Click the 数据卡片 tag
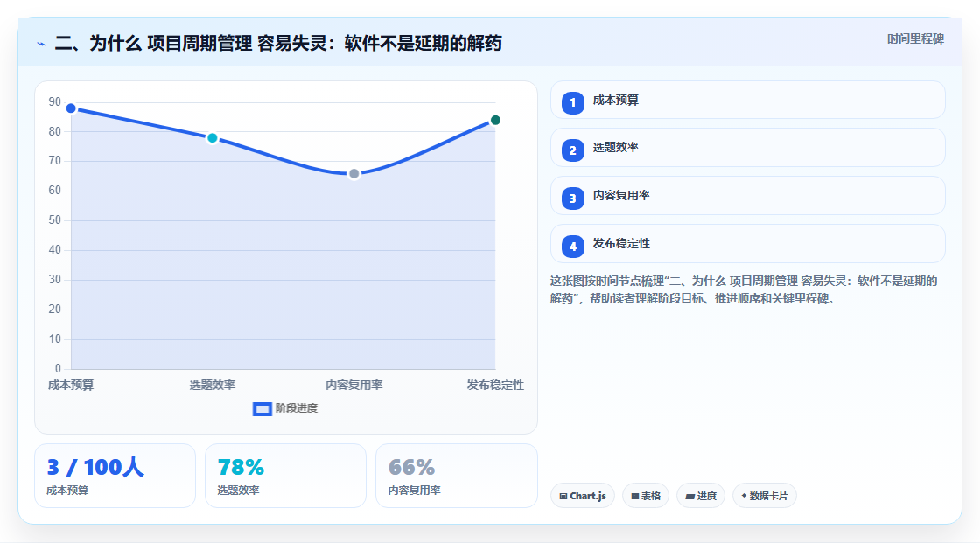Image resolution: width=980 pixels, height=543 pixels. [x=765, y=496]
